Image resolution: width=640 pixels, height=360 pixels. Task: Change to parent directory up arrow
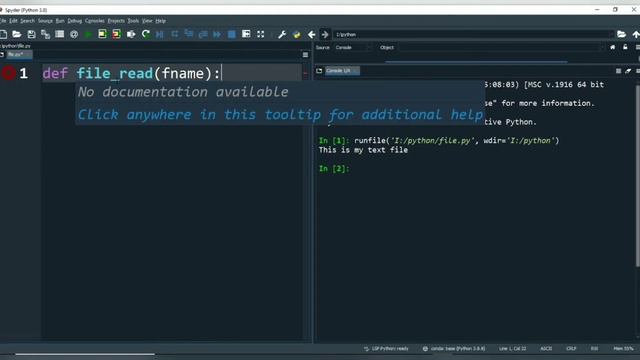(636, 34)
